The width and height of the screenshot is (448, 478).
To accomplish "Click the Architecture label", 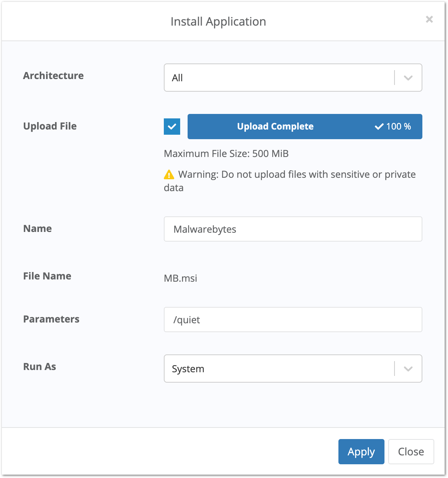I will pos(53,76).
